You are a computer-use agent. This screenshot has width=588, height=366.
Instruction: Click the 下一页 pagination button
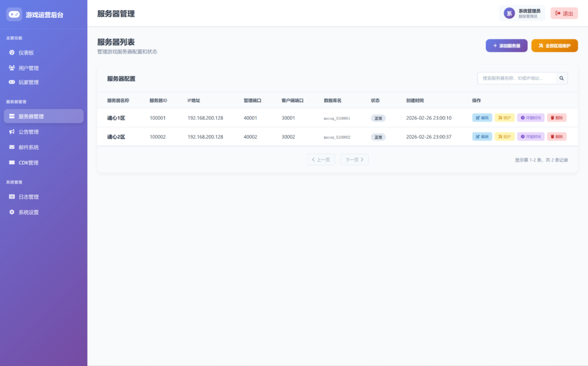[354, 159]
